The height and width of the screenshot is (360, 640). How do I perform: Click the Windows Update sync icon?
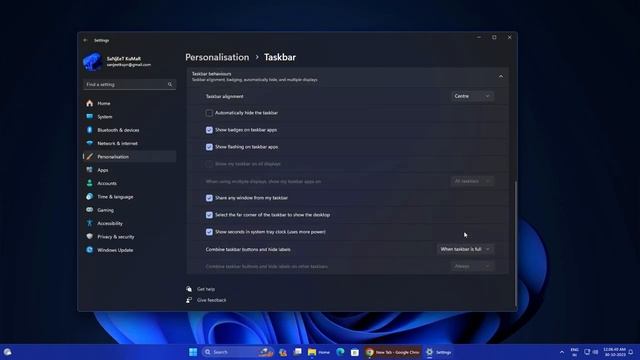tap(89, 250)
